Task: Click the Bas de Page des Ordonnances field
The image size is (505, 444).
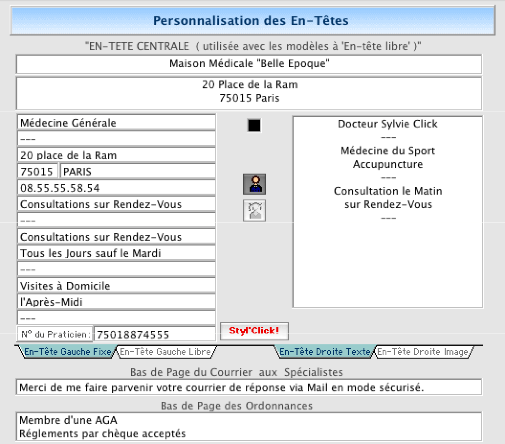Action: (x=249, y=427)
